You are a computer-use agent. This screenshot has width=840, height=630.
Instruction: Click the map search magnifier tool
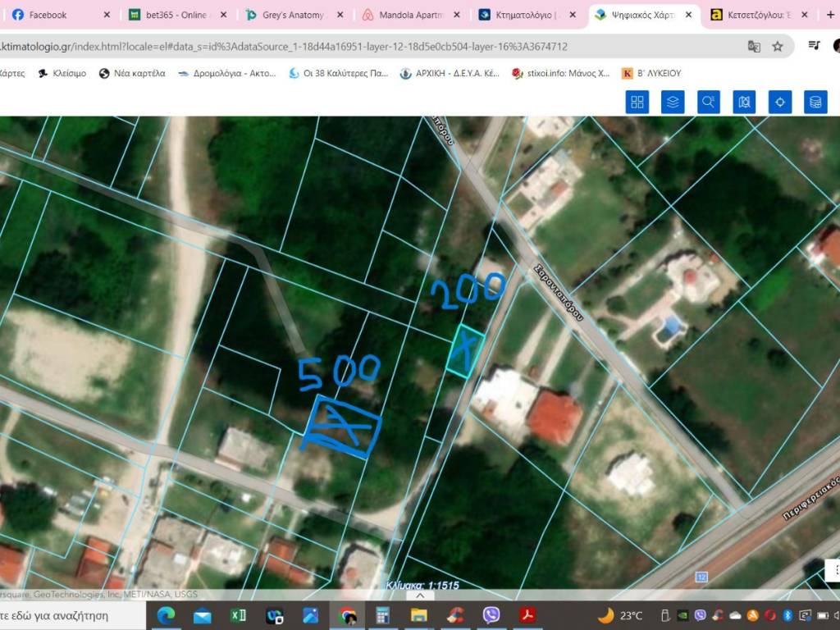(708, 102)
